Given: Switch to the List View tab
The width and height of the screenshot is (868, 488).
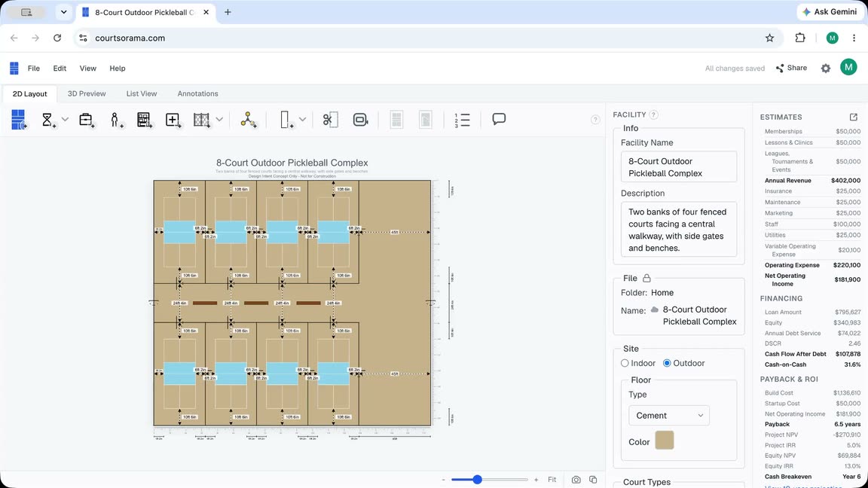Looking at the screenshot, I should (141, 93).
